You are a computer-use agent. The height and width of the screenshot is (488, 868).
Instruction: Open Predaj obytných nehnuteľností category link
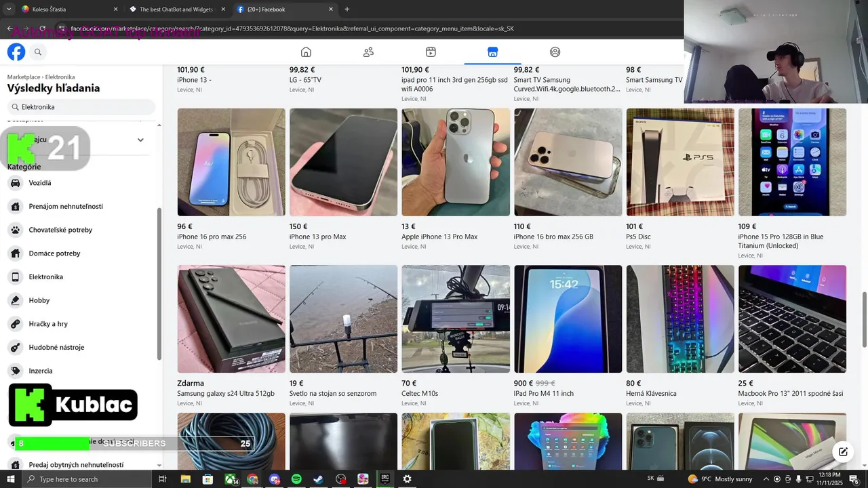pos(76,465)
